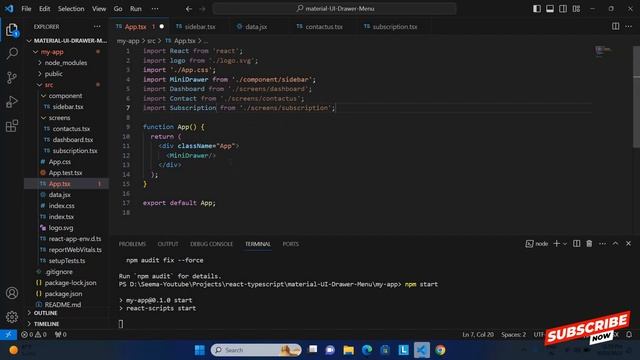Select the App.tsx editor tab
Viewport: 640px width, 360px height.
point(136,27)
